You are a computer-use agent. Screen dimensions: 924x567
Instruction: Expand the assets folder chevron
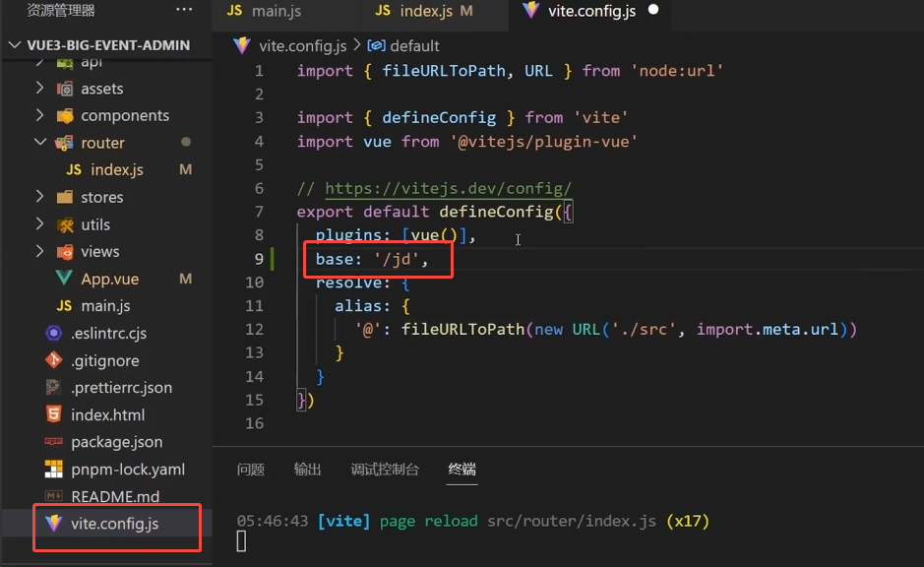(39, 89)
